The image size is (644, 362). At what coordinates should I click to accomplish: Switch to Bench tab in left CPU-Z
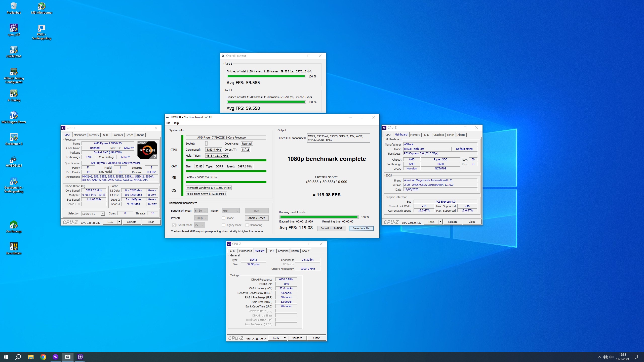coord(129,135)
